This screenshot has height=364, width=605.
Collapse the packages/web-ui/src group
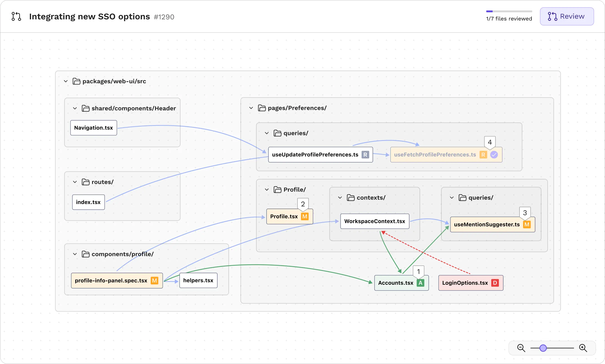[66, 81]
